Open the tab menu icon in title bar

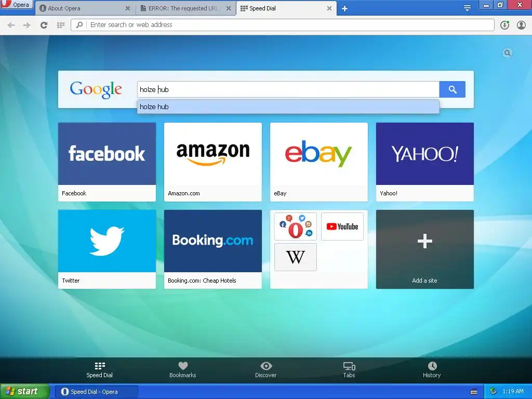[467, 8]
